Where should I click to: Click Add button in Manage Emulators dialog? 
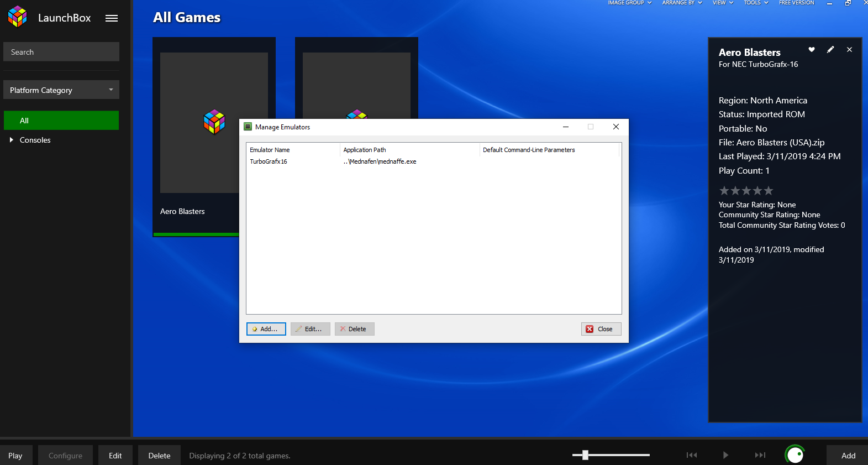tap(266, 329)
